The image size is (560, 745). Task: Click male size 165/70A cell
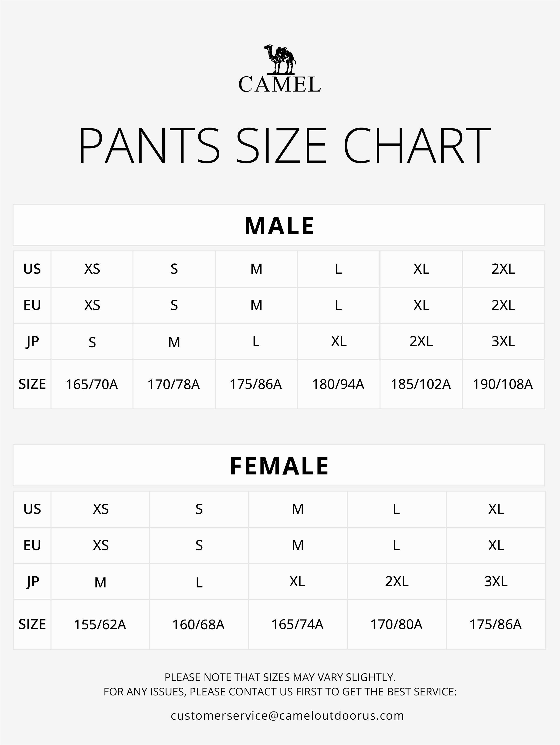point(92,384)
